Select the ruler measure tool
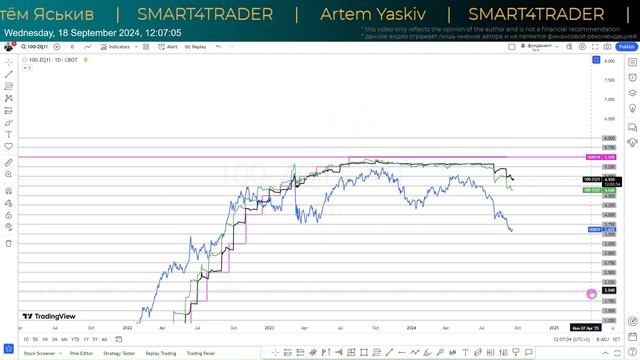 tap(9, 163)
